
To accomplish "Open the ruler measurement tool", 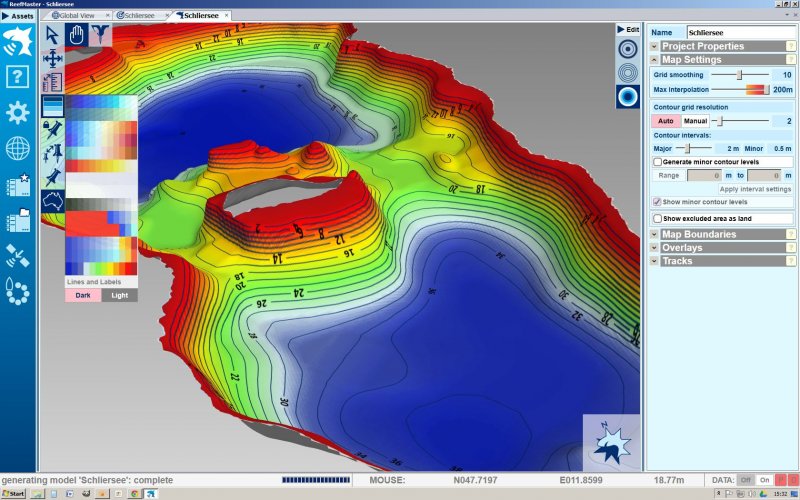I will click(x=53, y=82).
